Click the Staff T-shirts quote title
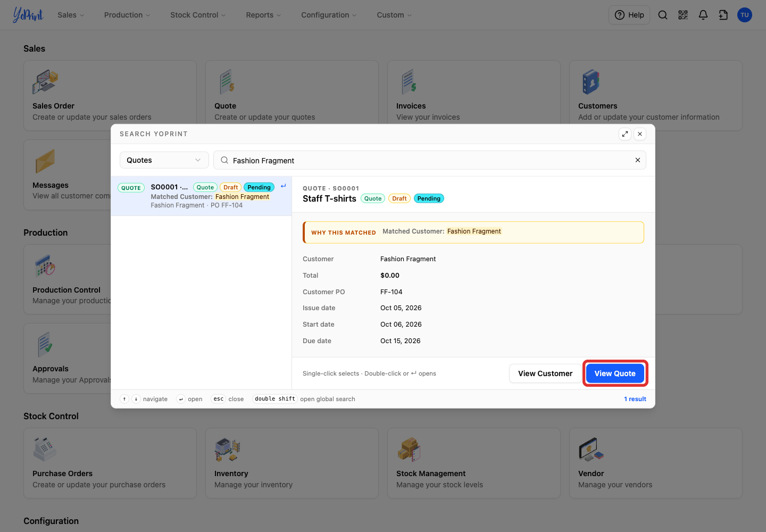 tap(329, 198)
